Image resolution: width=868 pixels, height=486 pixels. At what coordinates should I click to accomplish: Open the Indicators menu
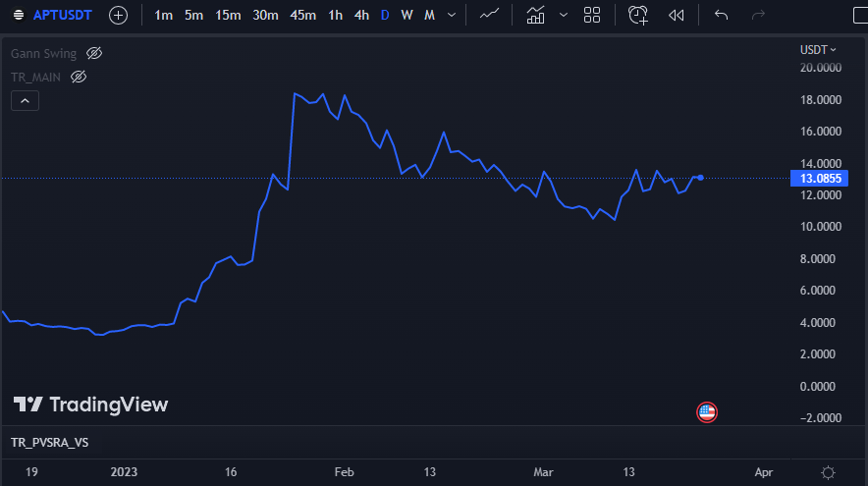point(535,15)
